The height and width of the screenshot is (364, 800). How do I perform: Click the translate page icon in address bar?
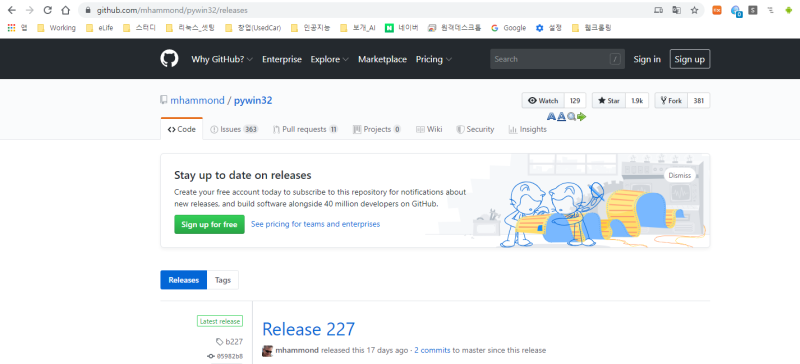pos(677,10)
